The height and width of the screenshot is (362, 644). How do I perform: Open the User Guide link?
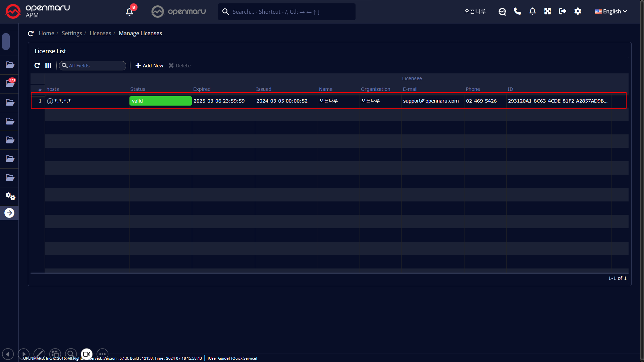(x=219, y=358)
